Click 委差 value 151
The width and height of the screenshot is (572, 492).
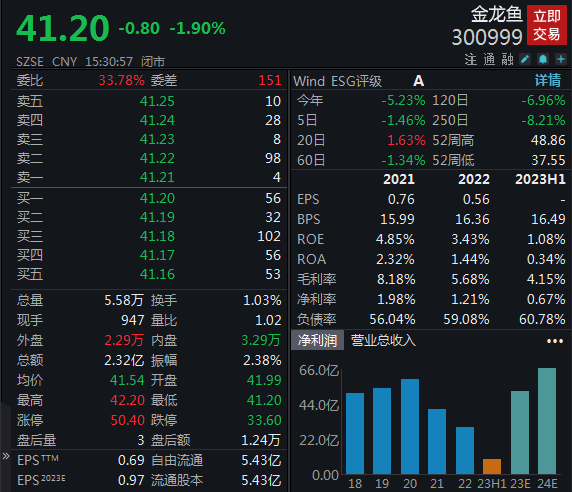(x=270, y=80)
